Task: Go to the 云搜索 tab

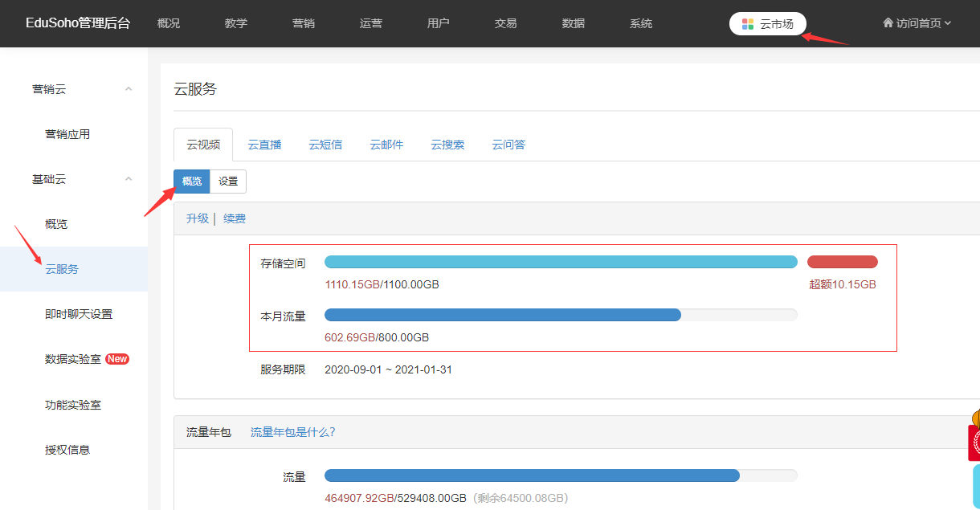Action: click(x=447, y=145)
